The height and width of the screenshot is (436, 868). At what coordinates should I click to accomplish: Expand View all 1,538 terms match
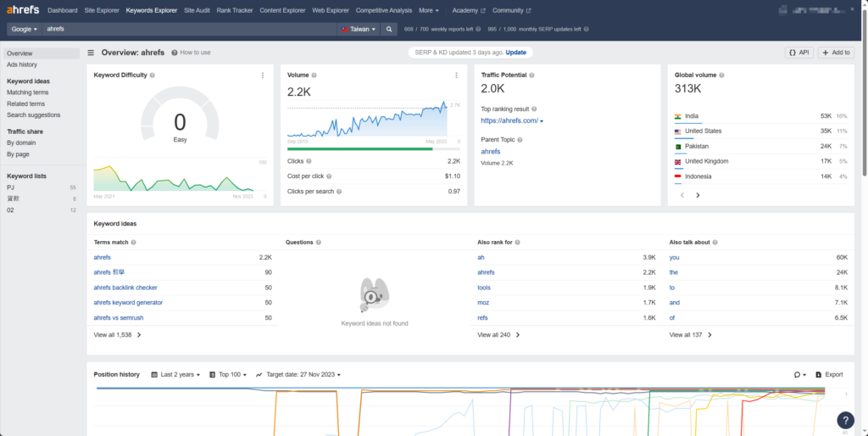click(x=117, y=335)
